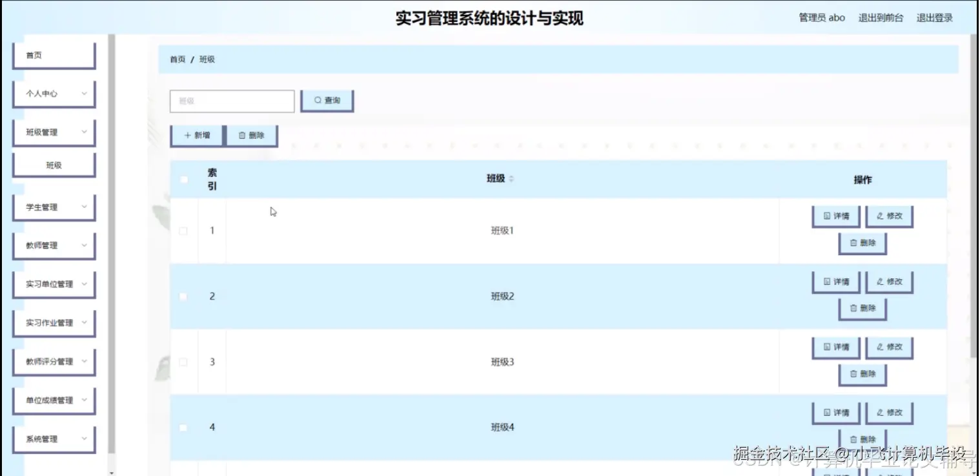The width and height of the screenshot is (980, 476).
Task: Expand the 实习单位管理 menu chevron
Action: (x=84, y=284)
